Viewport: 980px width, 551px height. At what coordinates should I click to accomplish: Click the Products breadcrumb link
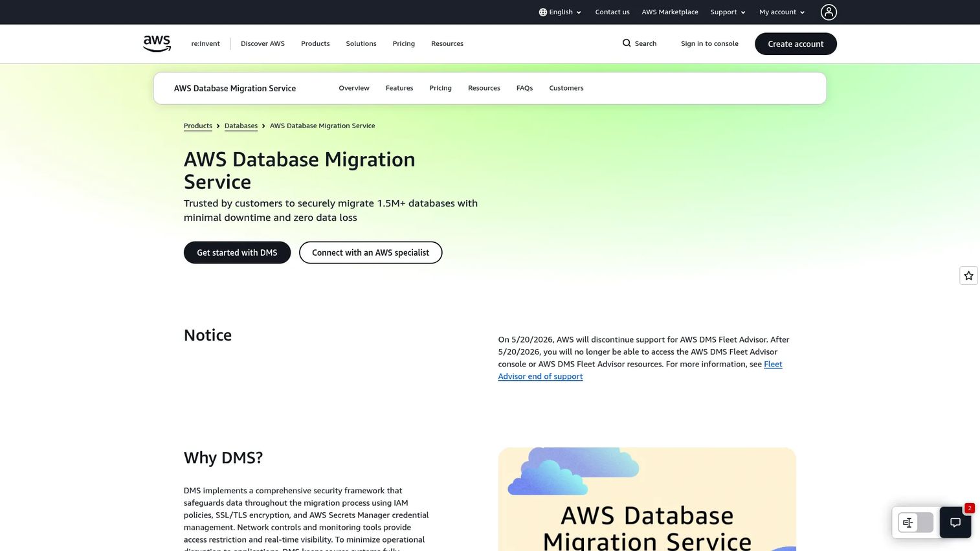[x=198, y=126]
